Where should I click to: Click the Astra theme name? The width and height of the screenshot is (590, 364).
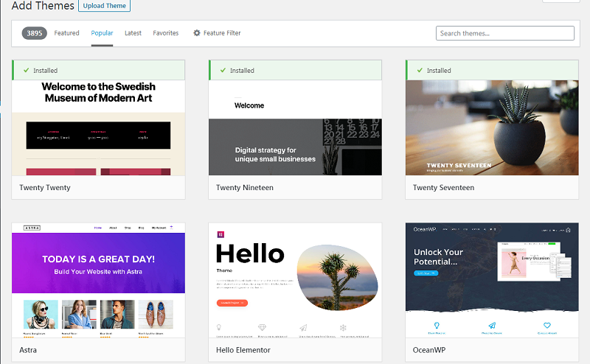[28, 350]
